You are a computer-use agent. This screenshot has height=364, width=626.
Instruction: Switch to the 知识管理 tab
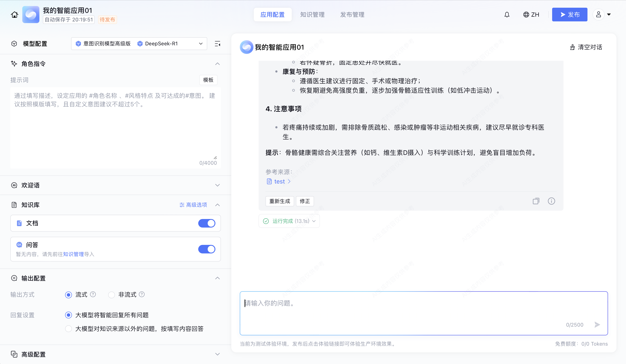[x=312, y=15]
